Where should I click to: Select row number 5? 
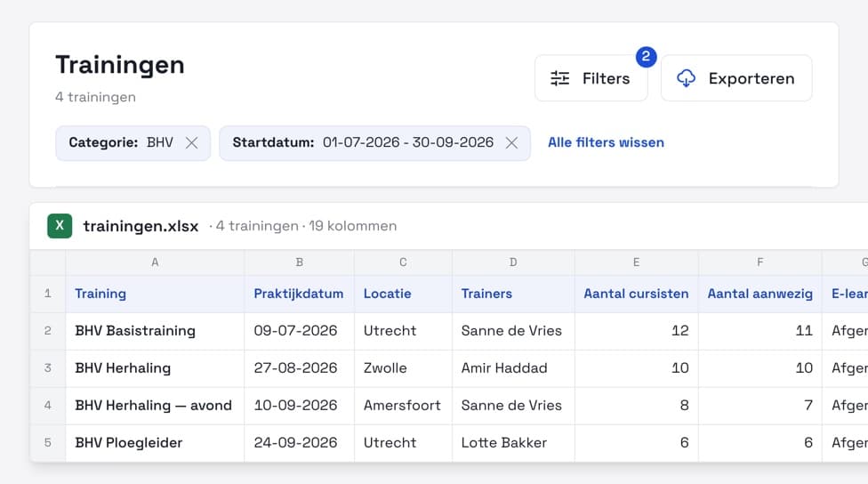click(48, 443)
